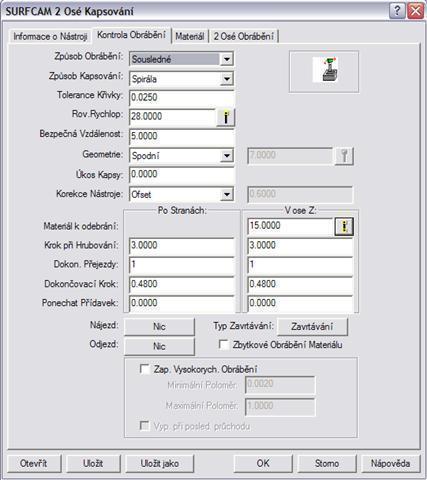Click the Odjezd Nic button
This screenshot has height=480, width=427.
tap(159, 346)
